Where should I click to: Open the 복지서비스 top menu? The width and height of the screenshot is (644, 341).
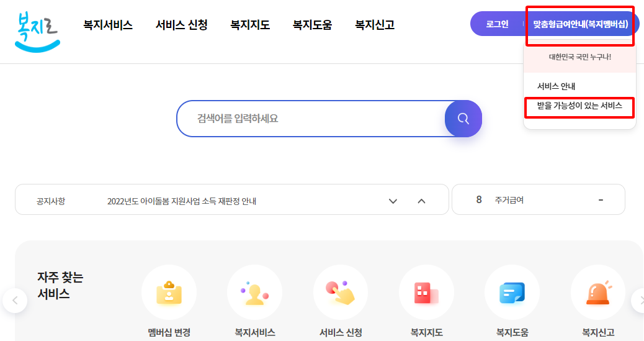(x=108, y=25)
